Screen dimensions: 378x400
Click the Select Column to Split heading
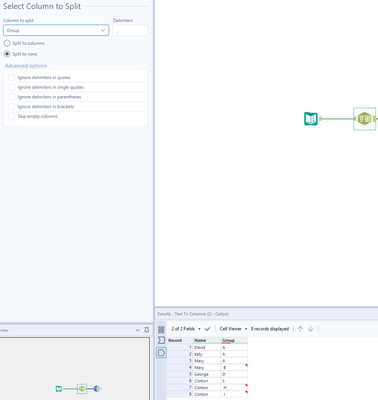pos(42,6)
